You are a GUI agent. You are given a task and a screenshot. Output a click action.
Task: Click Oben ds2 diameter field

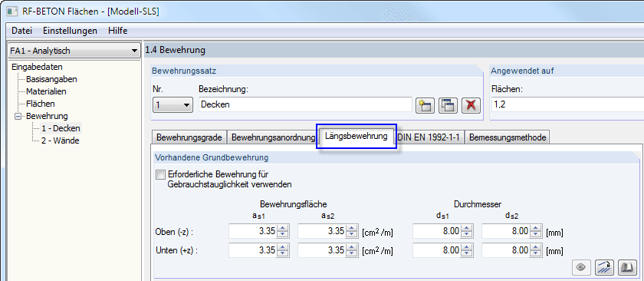[505, 231]
